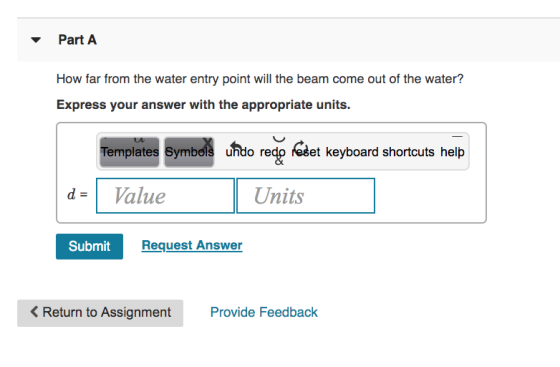Open the help tool in the toolbar
560x367 pixels.
[452, 151]
